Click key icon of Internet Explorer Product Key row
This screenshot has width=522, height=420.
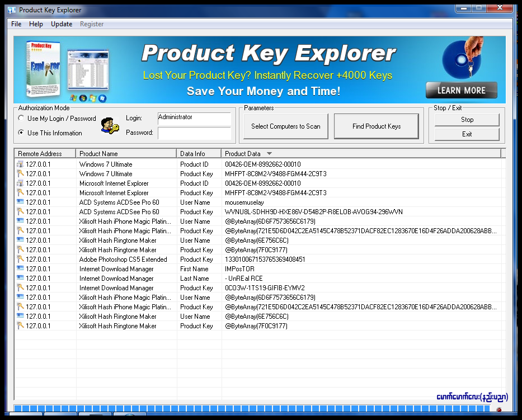click(20, 192)
